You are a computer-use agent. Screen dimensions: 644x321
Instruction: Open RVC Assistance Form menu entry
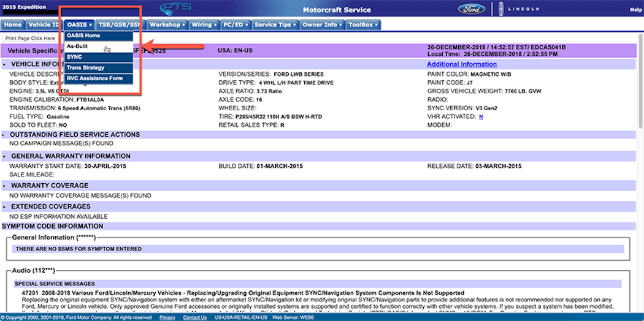(x=94, y=78)
